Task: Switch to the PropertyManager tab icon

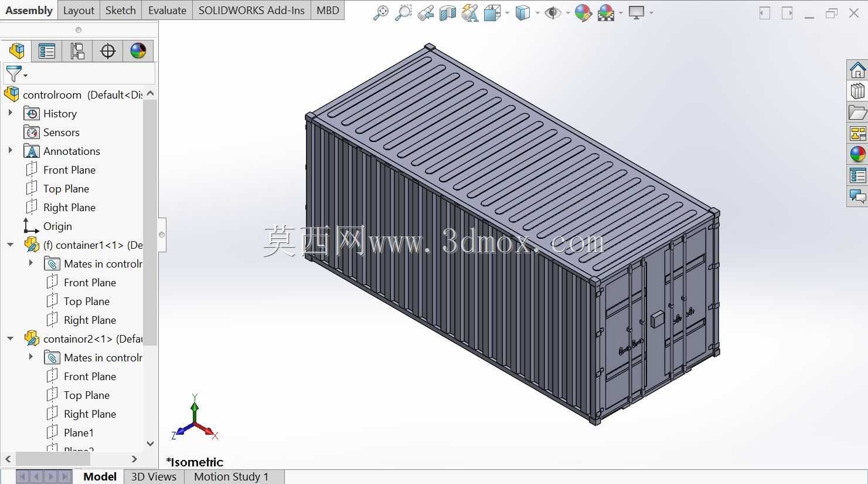Action: tap(47, 51)
